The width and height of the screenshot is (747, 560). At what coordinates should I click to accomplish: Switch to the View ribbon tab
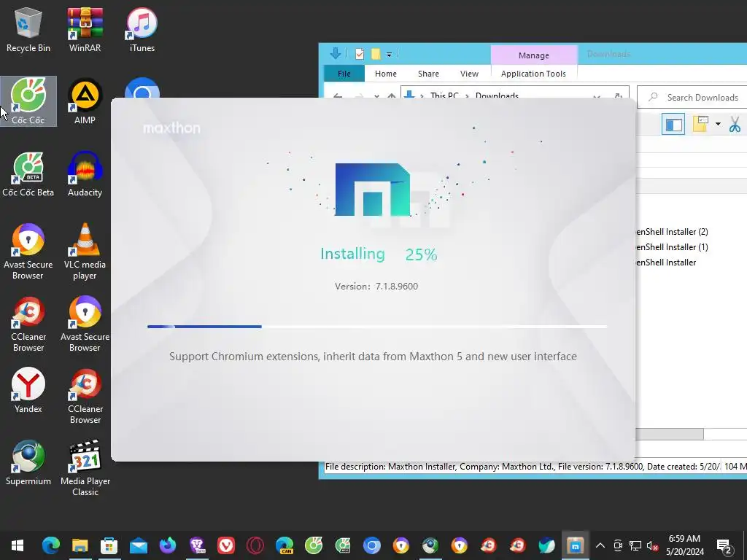coord(469,74)
